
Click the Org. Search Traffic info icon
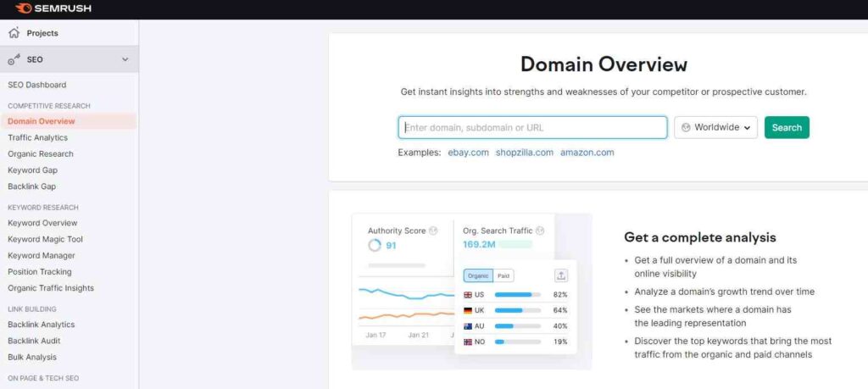pyautogui.click(x=540, y=231)
